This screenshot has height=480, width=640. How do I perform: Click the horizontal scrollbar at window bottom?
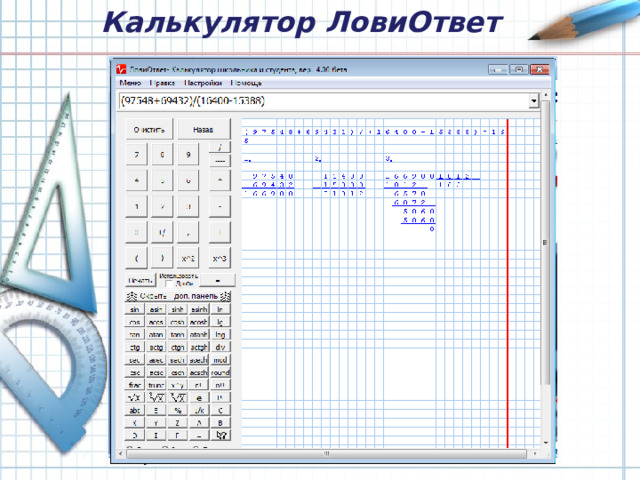[326, 453]
